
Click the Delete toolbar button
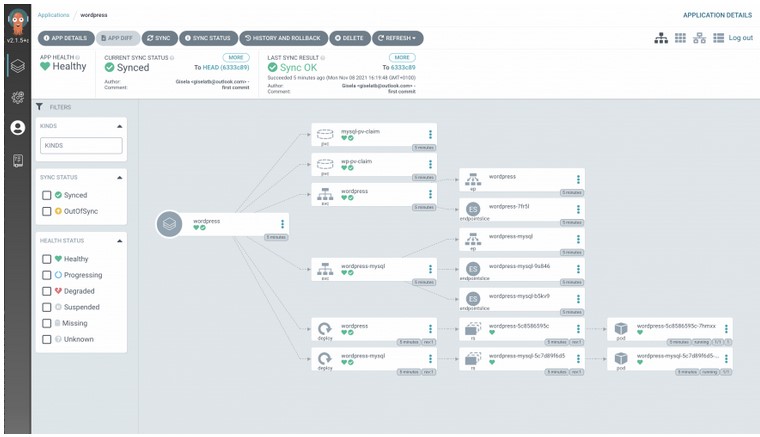click(x=349, y=38)
